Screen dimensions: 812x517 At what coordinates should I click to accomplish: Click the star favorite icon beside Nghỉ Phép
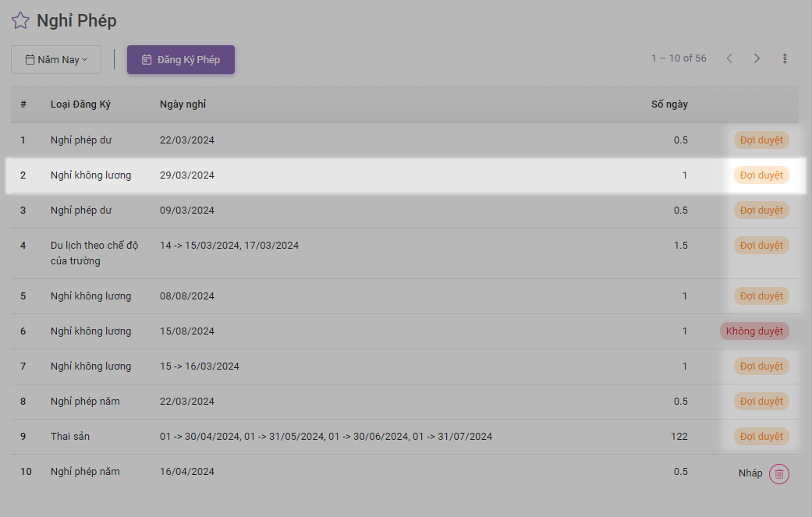click(20, 21)
